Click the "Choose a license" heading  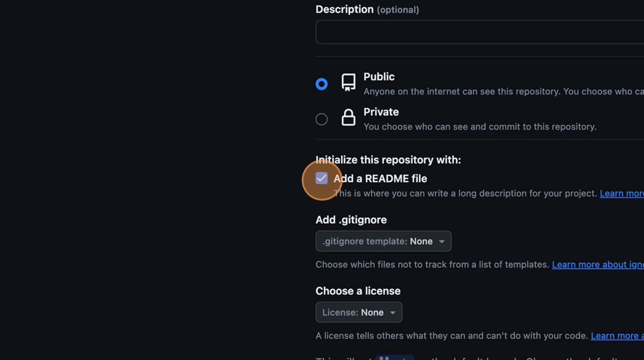pos(358,291)
